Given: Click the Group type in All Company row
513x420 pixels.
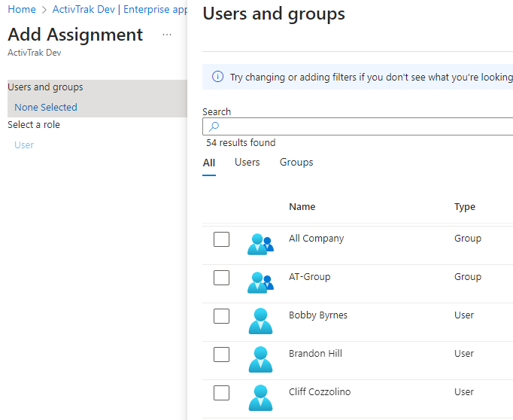Looking at the screenshot, I should click(468, 239).
